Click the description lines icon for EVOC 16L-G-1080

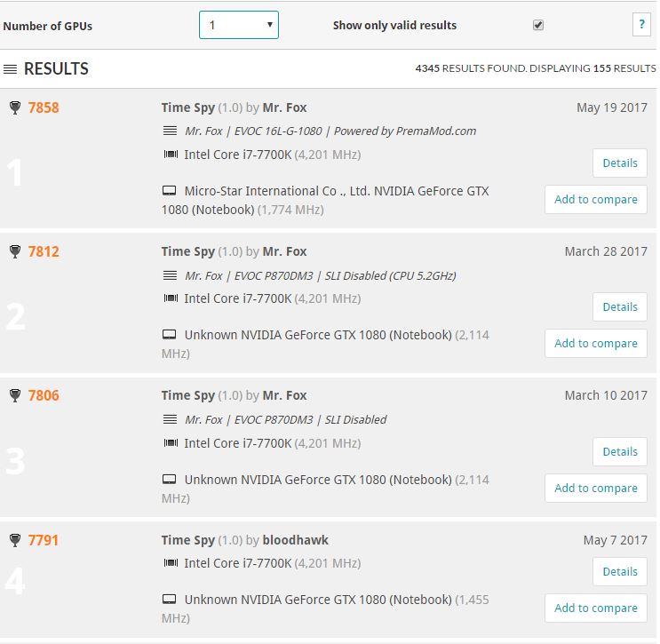coord(170,131)
